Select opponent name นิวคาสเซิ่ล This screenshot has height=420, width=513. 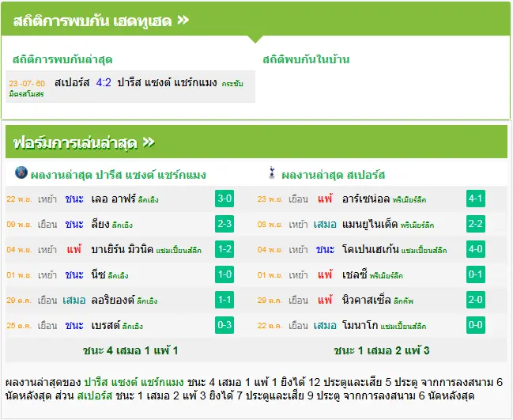click(x=367, y=300)
